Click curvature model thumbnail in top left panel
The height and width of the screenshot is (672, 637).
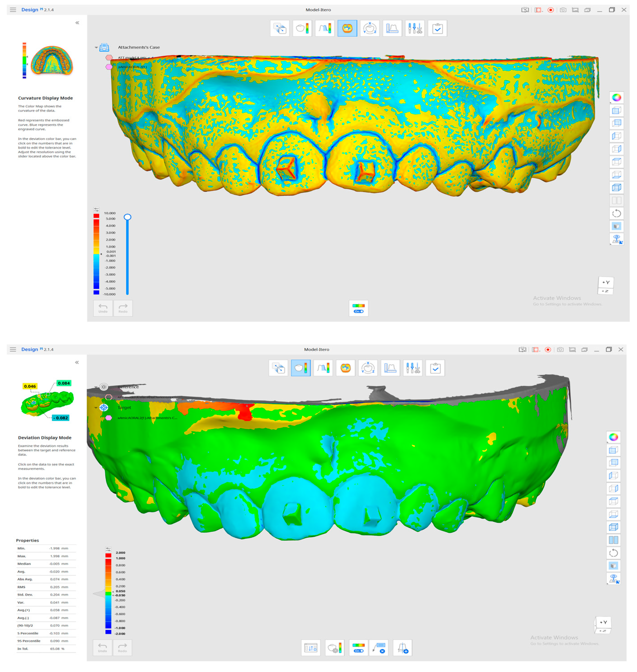pos(52,60)
